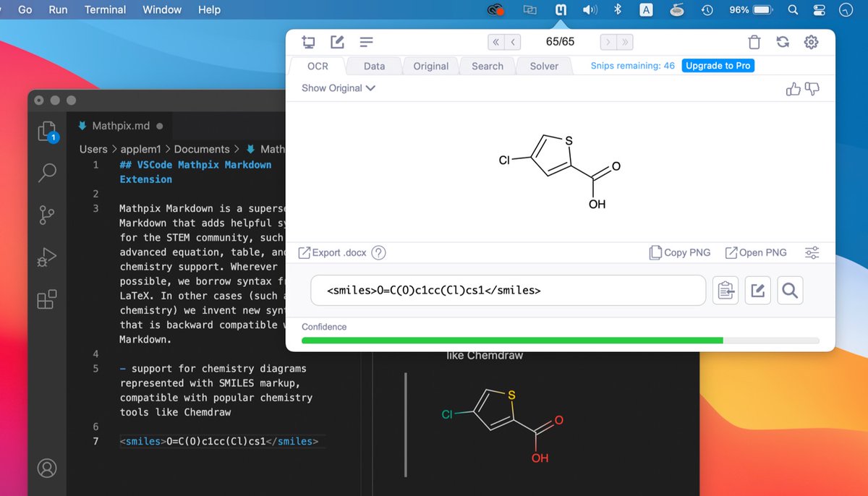This screenshot has width=868, height=496.
Task: Click the VSCode Mathpix Markdown heading line
Action: point(195,172)
